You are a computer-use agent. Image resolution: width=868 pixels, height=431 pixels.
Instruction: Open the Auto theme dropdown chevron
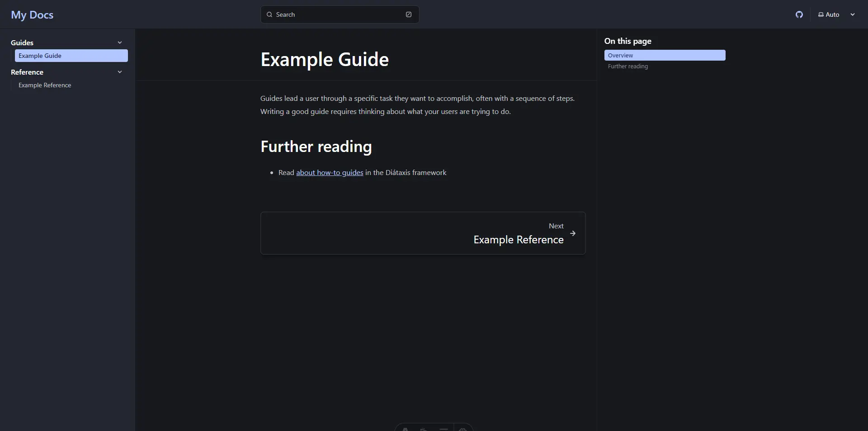(853, 14)
